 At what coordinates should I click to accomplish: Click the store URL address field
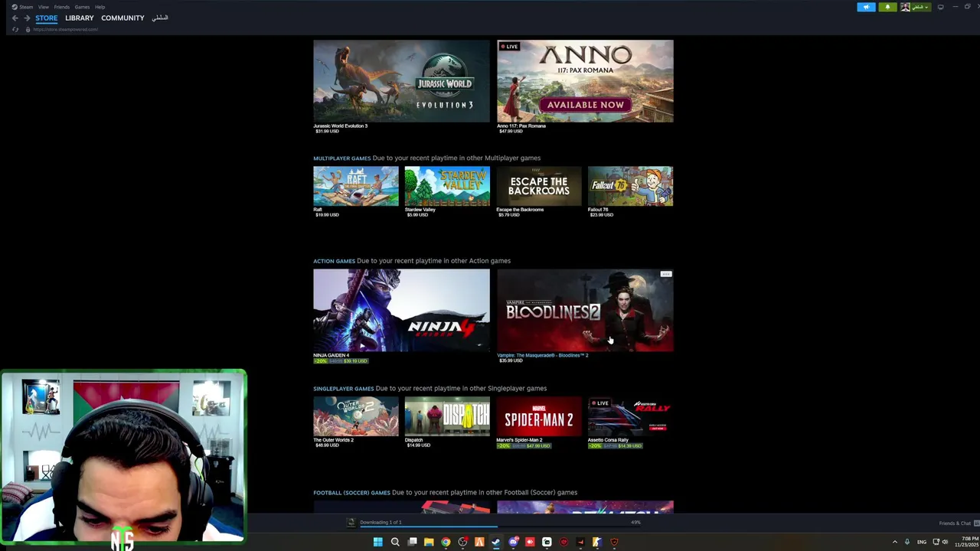(65, 29)
